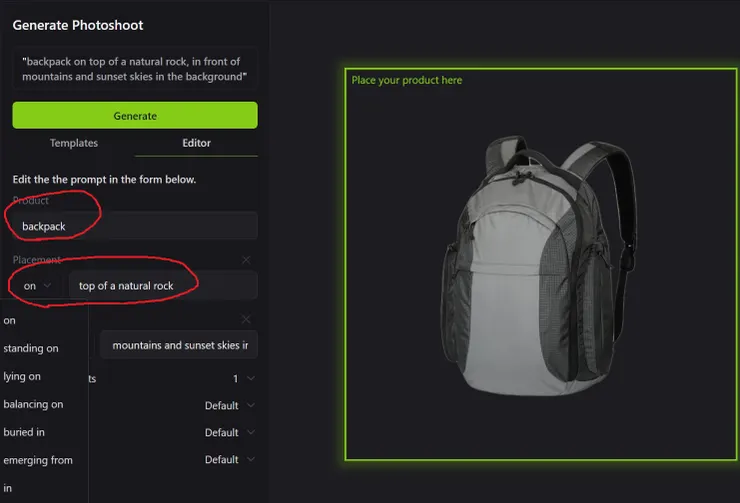This screenshot has width=740, height=503.
Task: Open the 'on' placement preposition dropdown
Action: point(37,286)
